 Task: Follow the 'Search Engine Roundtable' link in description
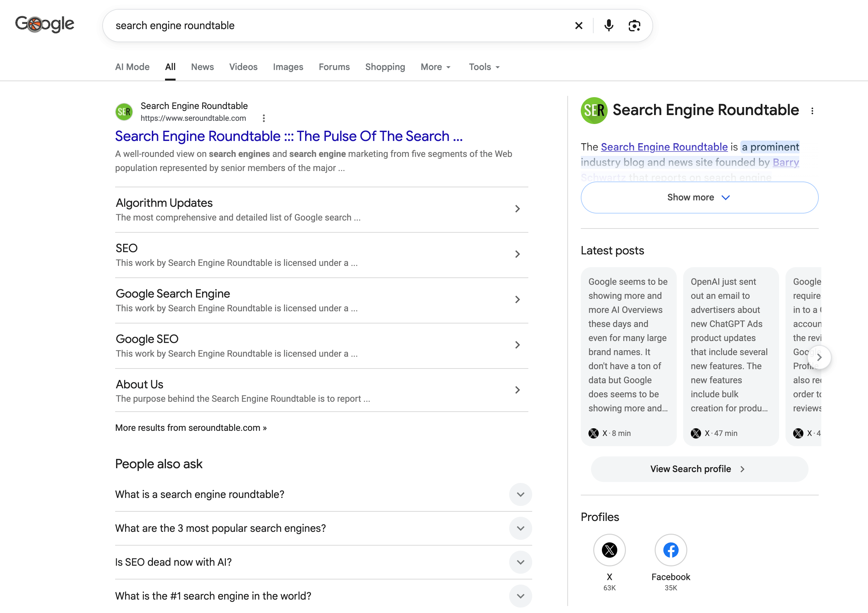point(664,147)
